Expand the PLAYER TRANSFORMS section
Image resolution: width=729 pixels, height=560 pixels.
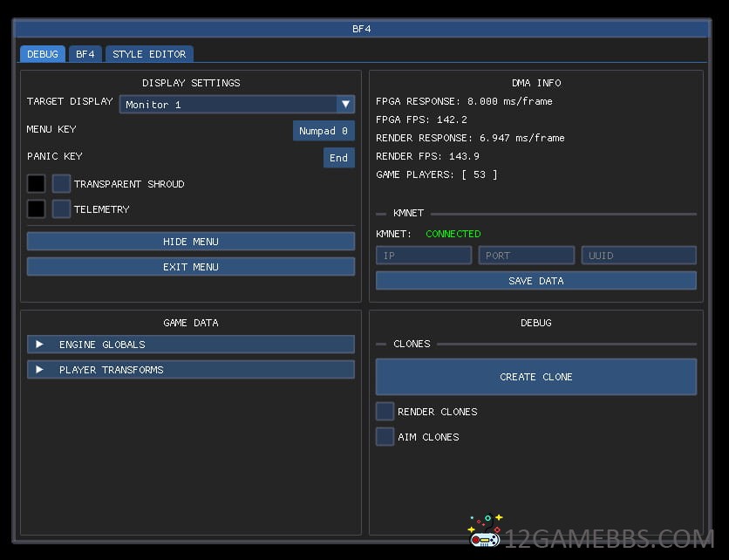click(191, 370)
